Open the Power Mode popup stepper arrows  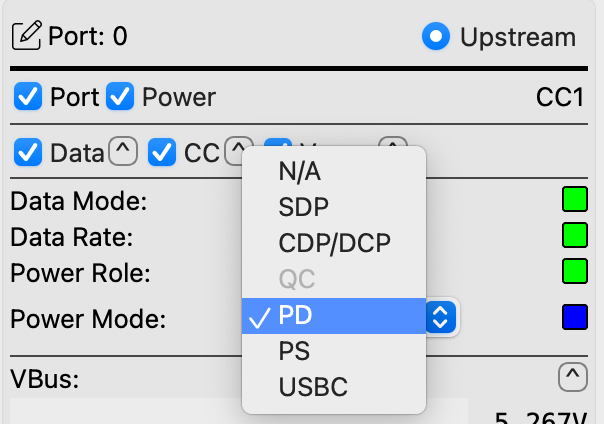click(x=441, y=317)
